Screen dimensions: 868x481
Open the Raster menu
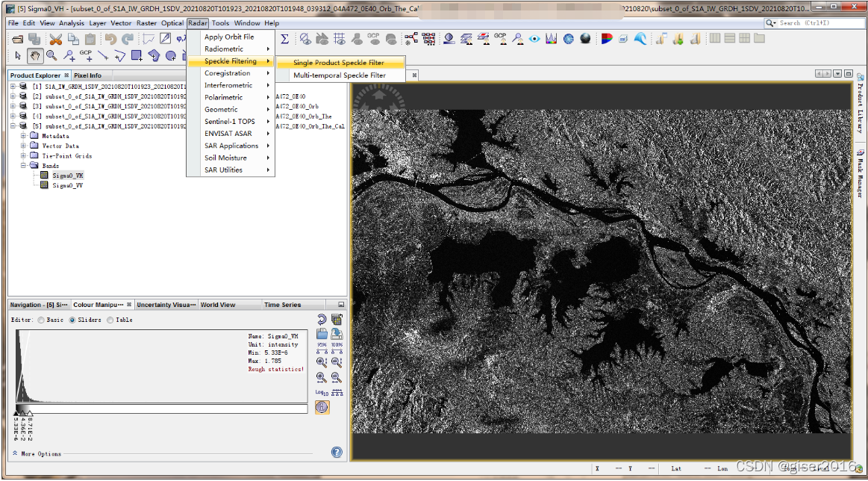click(146, 23)
